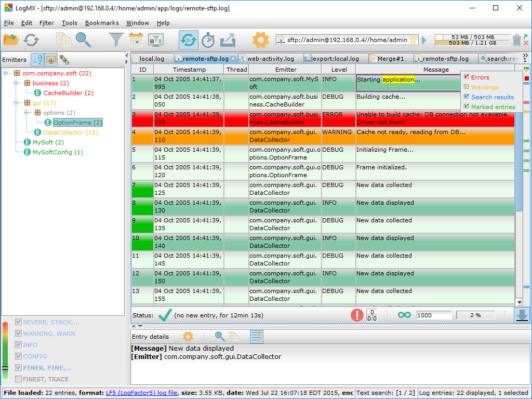This screenshot has height=399, width=532.
Task: Select the DataCollector (15) emitter
Action: tap(71, 132)
